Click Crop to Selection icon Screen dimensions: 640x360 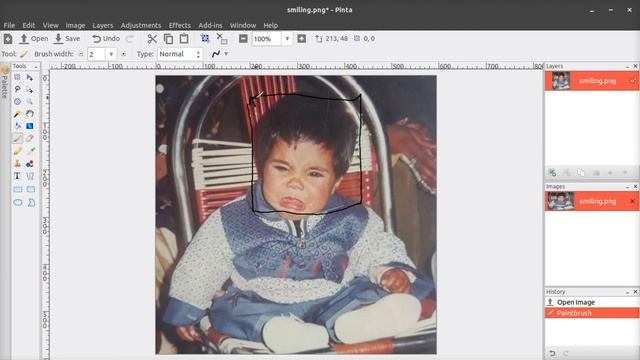point(205,39)
